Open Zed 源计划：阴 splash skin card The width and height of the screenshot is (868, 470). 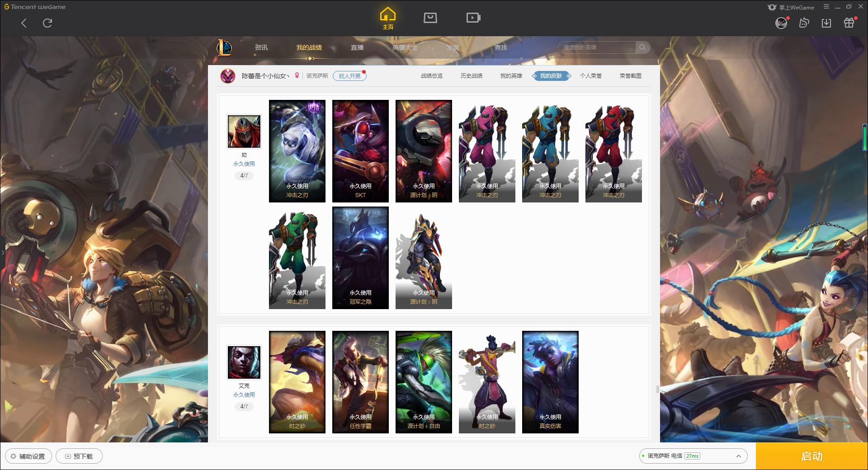point(424,151)
